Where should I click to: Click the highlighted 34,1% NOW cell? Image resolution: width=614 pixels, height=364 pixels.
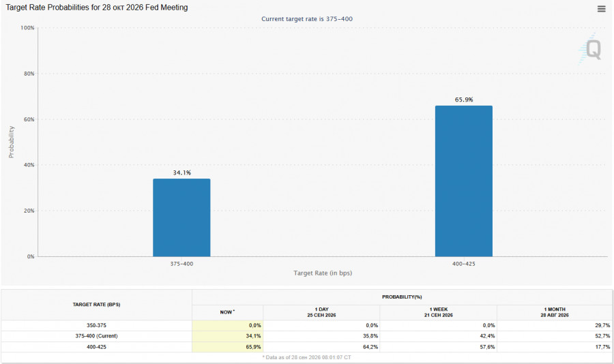[227, 336]
